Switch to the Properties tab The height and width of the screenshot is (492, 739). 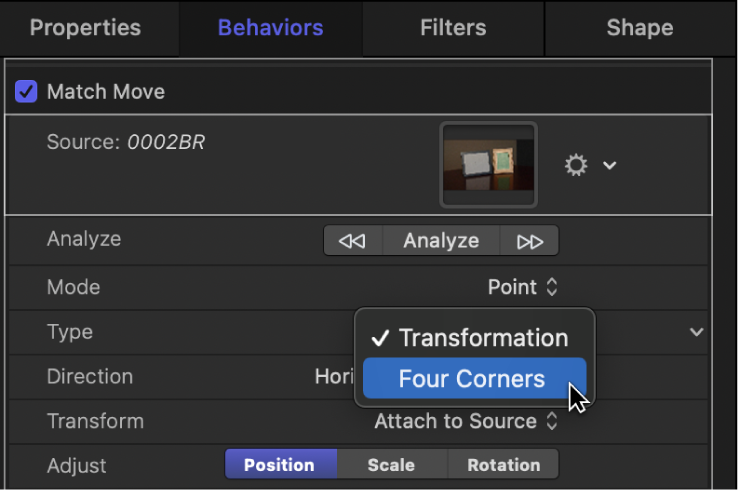click(85, 28)
